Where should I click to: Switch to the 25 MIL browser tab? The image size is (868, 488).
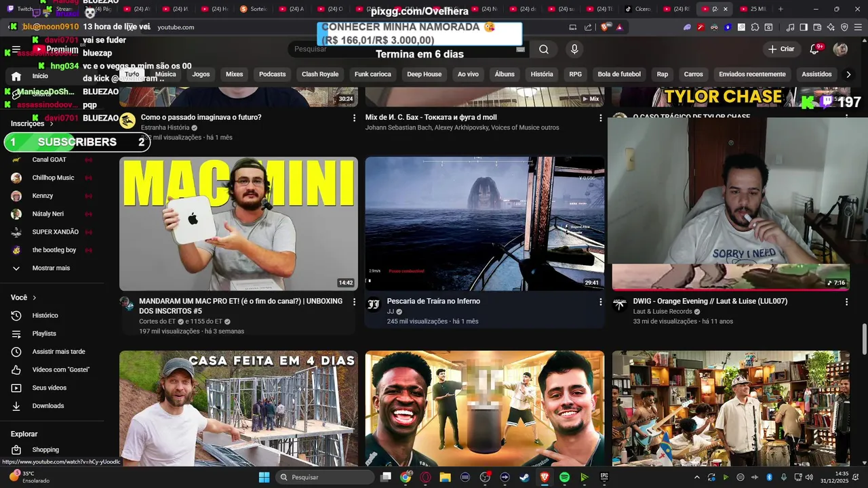pos(753,9)
